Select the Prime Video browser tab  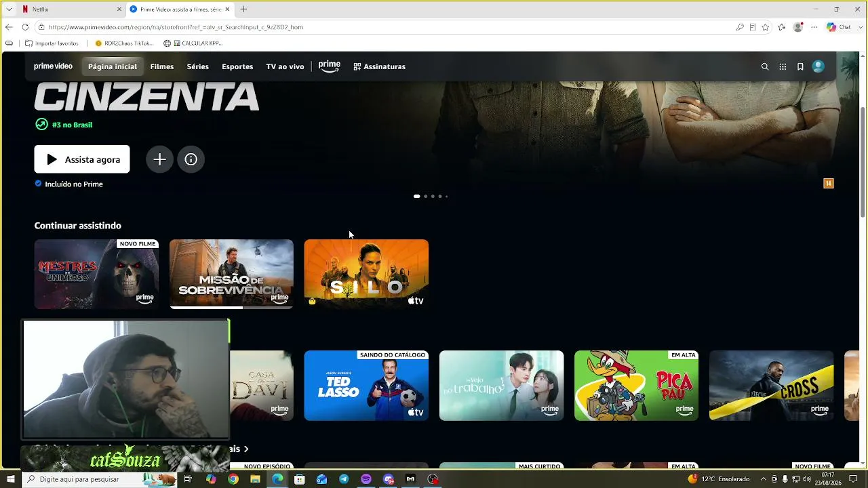(x=180, y=9)
